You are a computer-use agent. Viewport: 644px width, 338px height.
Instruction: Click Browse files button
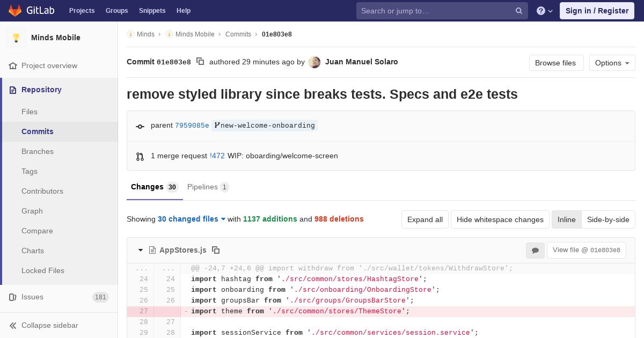pyautogui.click(x=555, y=63)
